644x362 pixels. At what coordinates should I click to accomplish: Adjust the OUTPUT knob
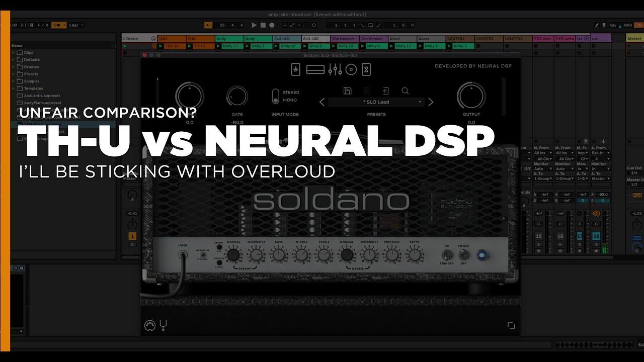(471, 97)
